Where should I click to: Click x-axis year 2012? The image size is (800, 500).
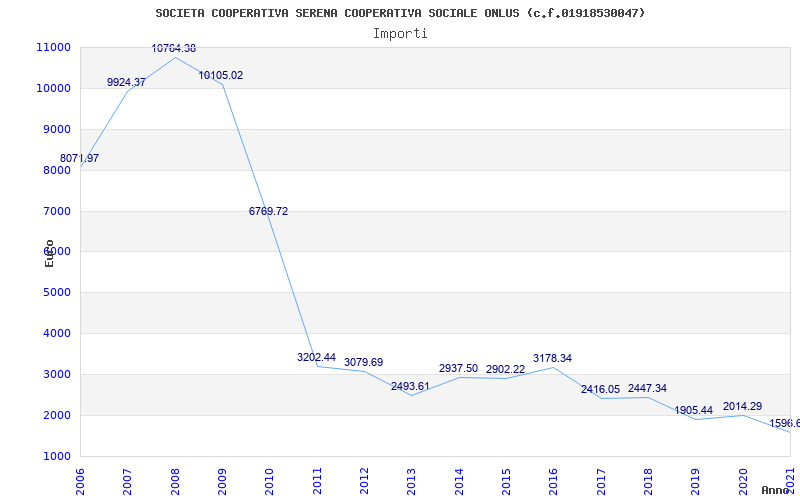click(x=364, y=482)
